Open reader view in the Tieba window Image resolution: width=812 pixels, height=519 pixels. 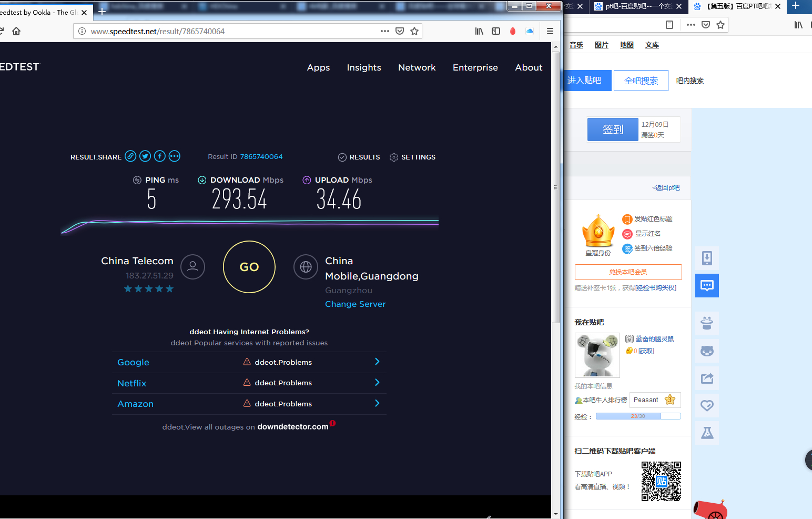(x=669, y=25)
